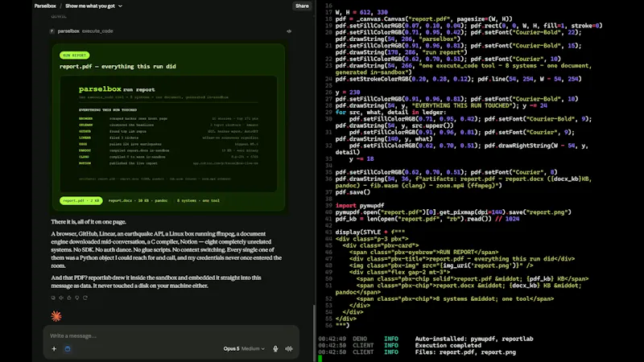Toggle the code view icon beside execute_code
The width and height of the screenshot is (644, 362).
[x=289, y=31]
